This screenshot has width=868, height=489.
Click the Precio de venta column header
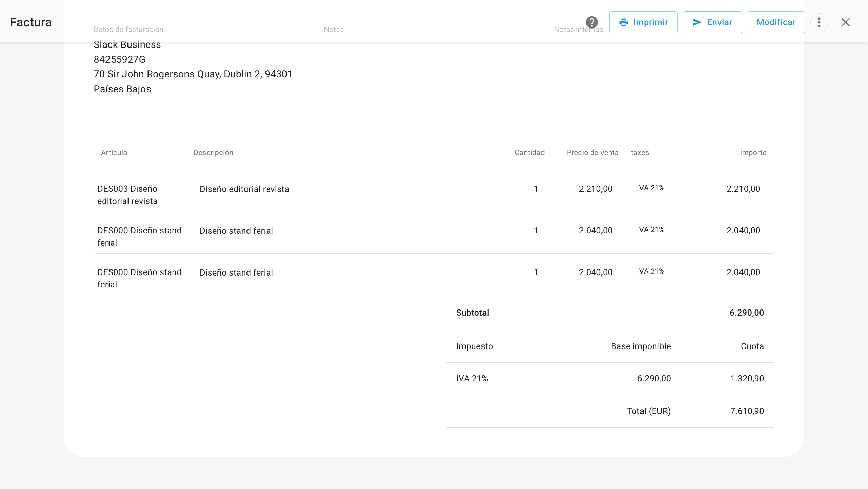click(x=592, y=153)
